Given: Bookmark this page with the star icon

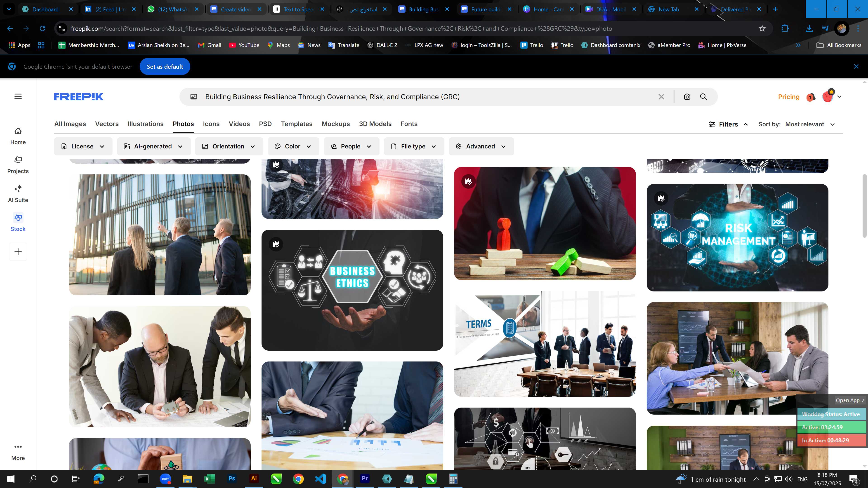Looking at the screenshot, I should click(762, 29).
